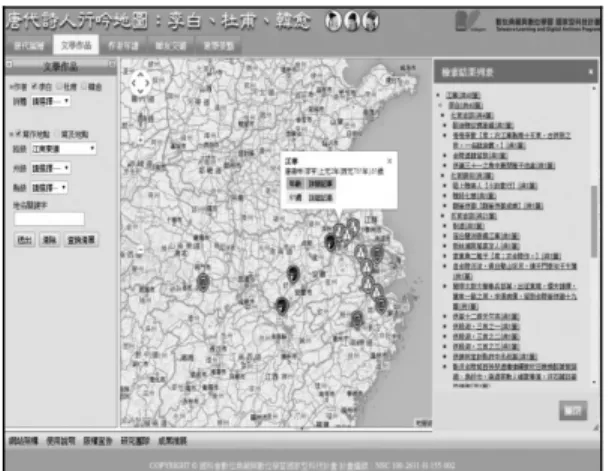
Task: Pan the map right with the arrow control
Action: coord(148,83)
